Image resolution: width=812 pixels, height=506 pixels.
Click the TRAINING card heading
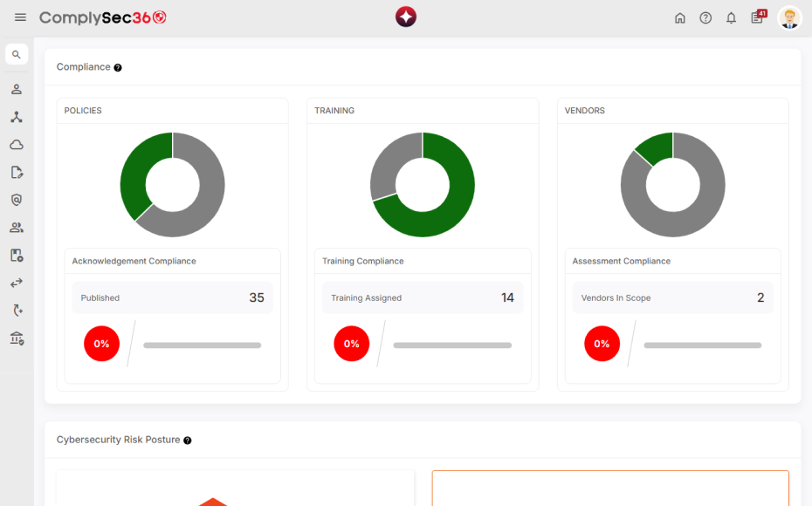(x=334, y=111)
